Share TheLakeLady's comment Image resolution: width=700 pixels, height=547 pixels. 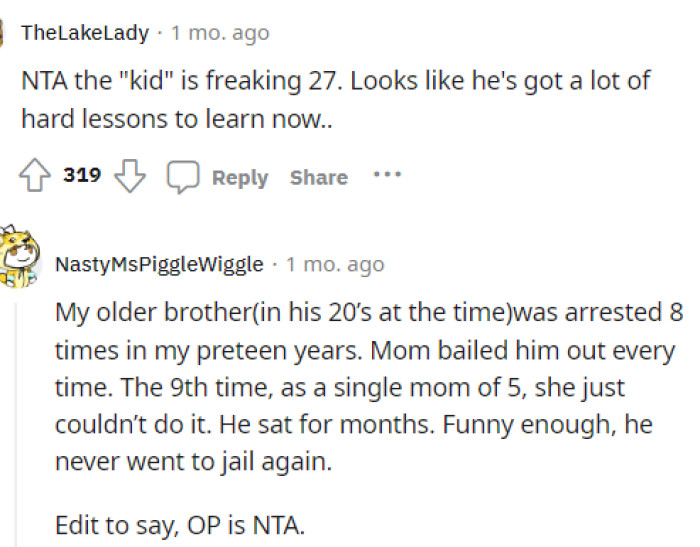318,178
